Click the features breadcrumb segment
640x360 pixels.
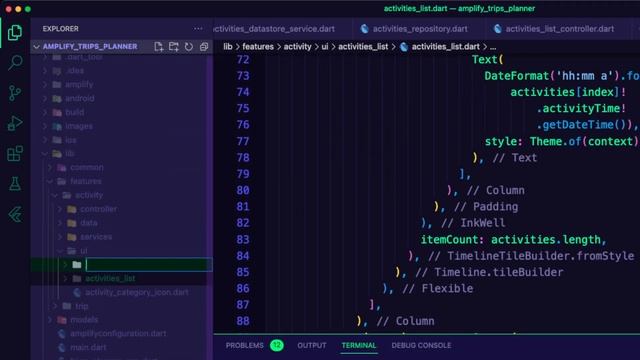pos(258,47)
